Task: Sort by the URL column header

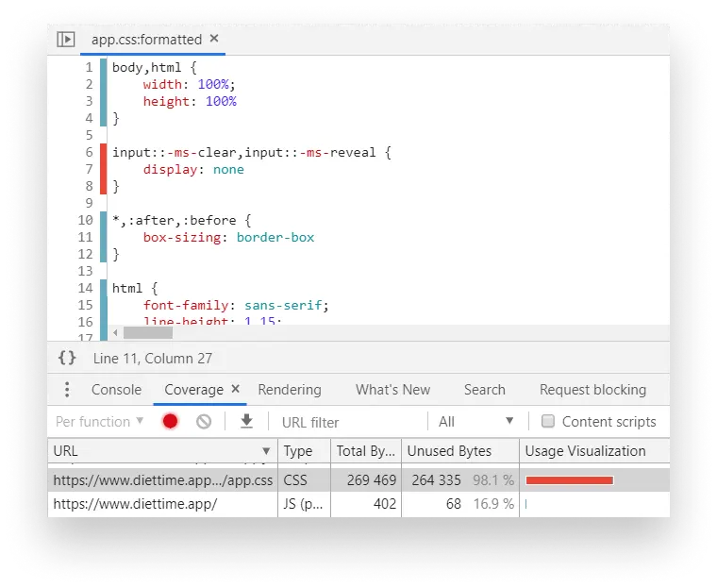Action: tap(162, 451)
